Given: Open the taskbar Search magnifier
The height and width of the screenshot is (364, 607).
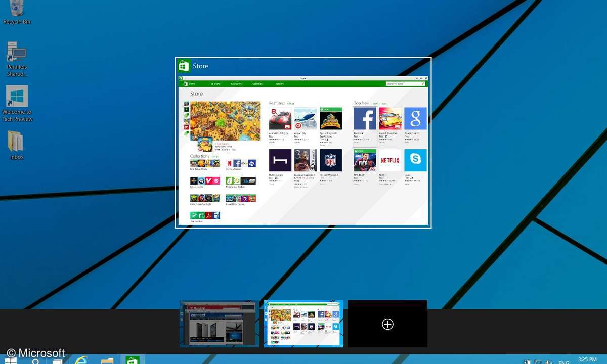Looking at the screenshot, I should point(35,360).
